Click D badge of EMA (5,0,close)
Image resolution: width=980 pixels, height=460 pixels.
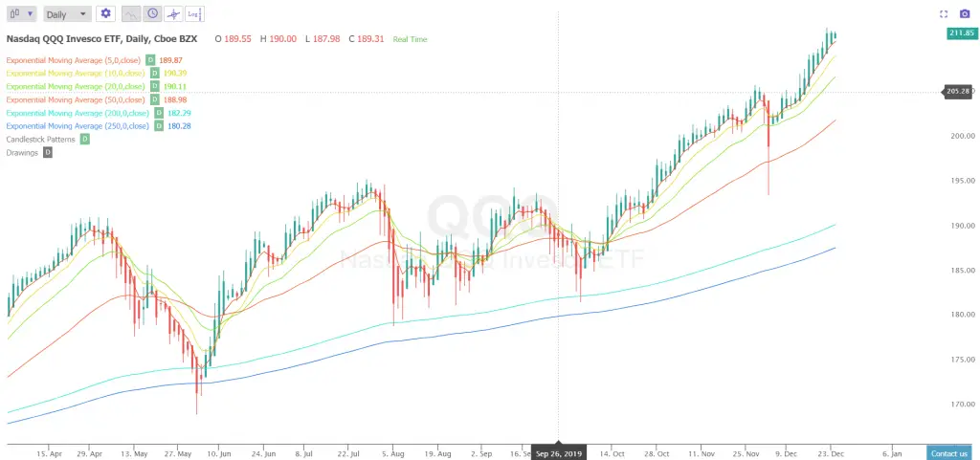150,60
